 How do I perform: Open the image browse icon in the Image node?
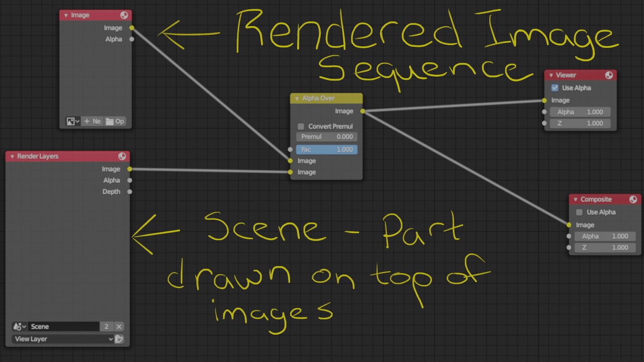73,121
